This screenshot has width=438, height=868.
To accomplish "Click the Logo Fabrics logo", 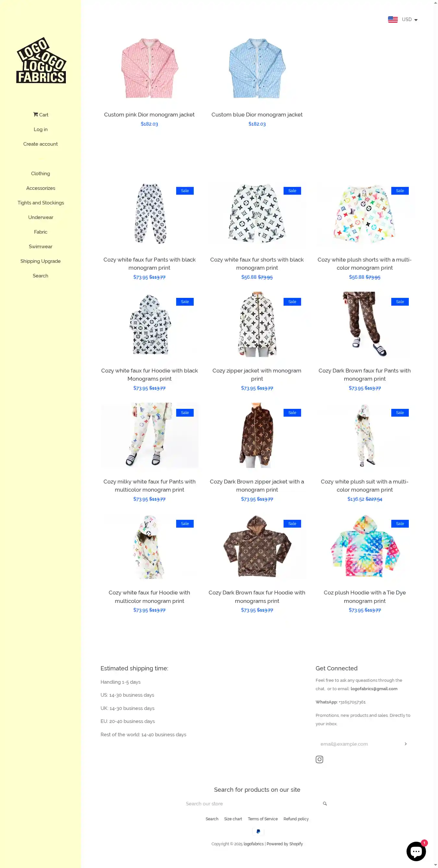I will 41,60.
